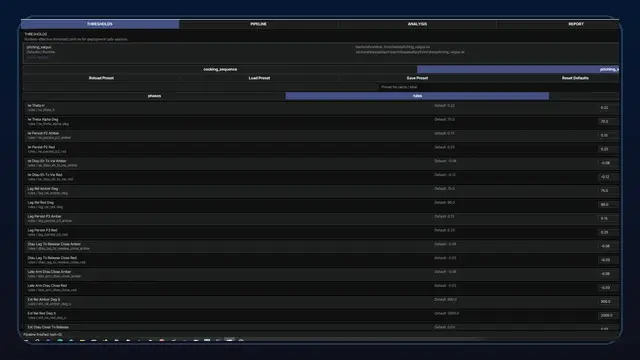
Task: Click the 'Iw Persist P2 Amber' label
Action: point(43,133)
